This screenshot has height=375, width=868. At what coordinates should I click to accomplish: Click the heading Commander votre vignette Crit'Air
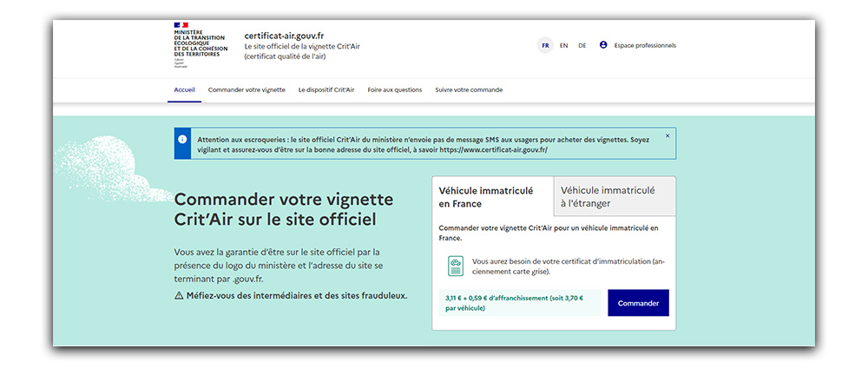(284, 209)
